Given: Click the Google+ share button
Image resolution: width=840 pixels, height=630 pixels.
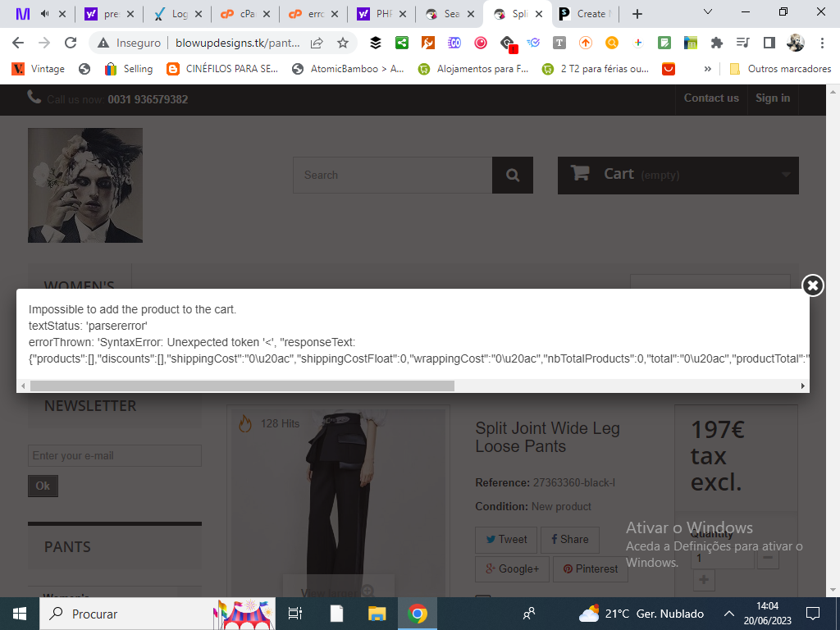Looking at the screenshot, I should click(x=512, y=569).
